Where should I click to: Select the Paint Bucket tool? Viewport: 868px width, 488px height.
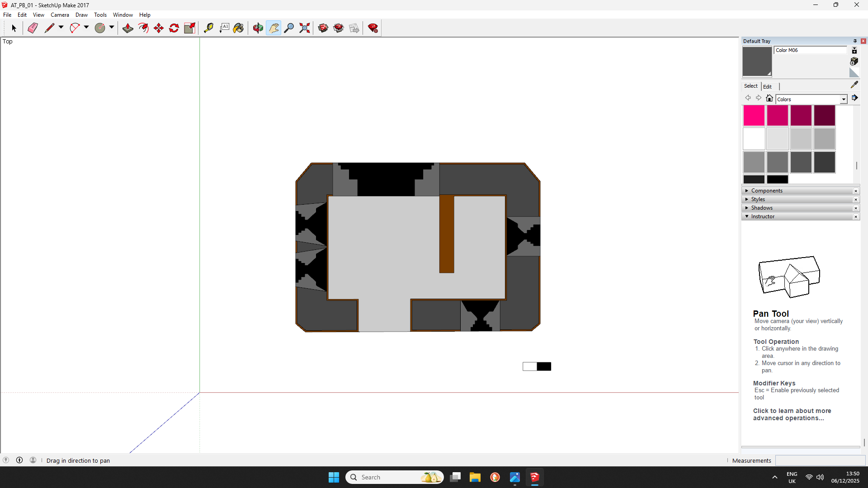tap(239, 28)
